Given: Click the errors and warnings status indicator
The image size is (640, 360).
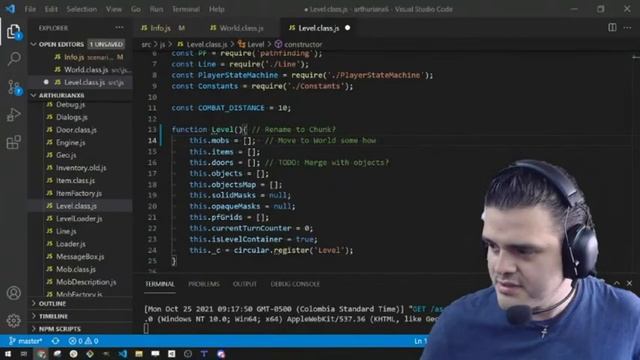Looking at the screenshot, I should click(x=84, y=341).
